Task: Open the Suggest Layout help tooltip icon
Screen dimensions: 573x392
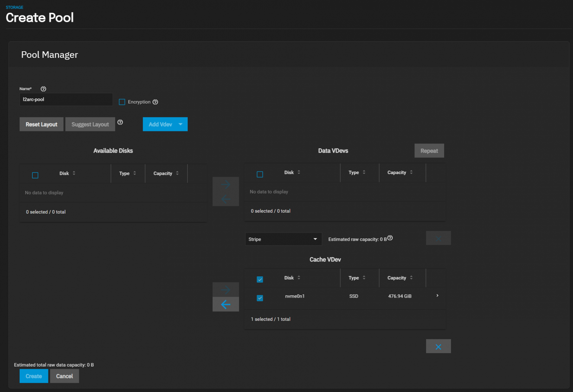Action: (120, 122)
